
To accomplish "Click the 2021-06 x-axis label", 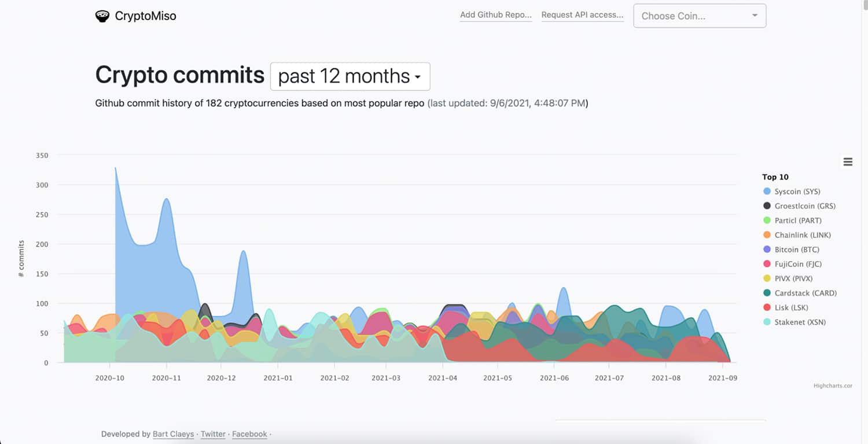I will [554, 378].
